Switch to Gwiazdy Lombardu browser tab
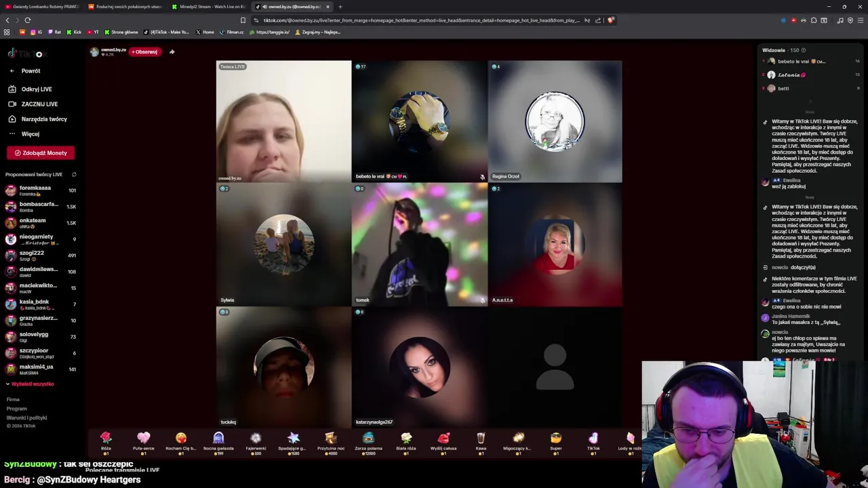This screenshot has width=868, height=488. [x=42, y=7]
